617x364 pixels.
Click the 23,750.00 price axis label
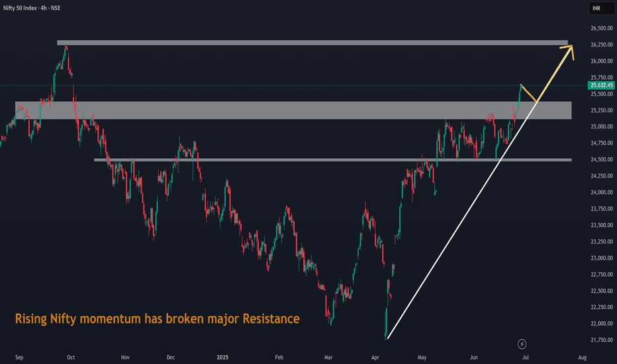tap(602, 208)
